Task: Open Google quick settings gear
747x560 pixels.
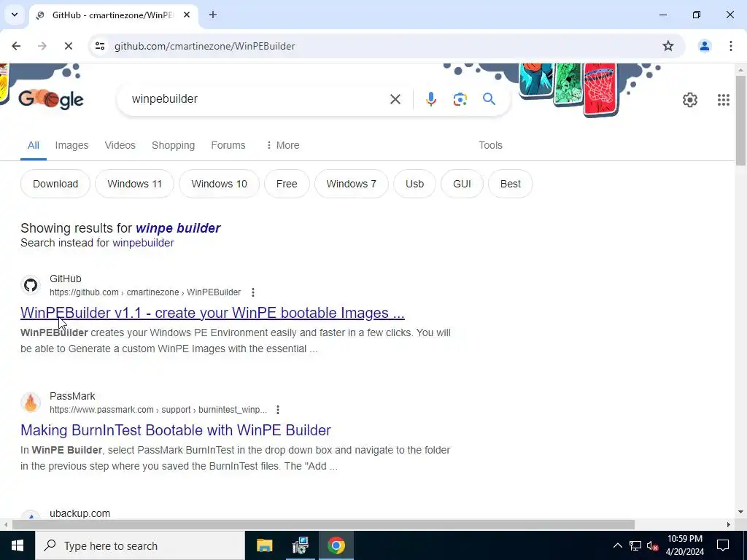Action: [x=690, y=99]
